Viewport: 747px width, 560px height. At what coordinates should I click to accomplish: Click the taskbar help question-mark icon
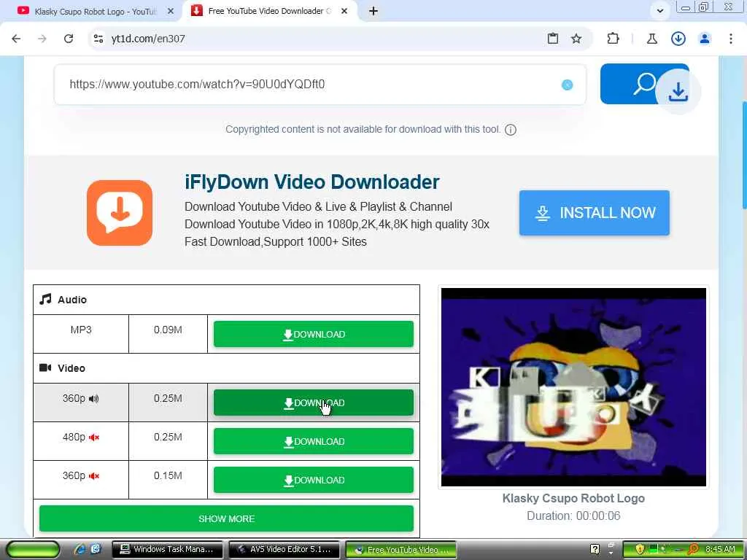tap(595, 550)
